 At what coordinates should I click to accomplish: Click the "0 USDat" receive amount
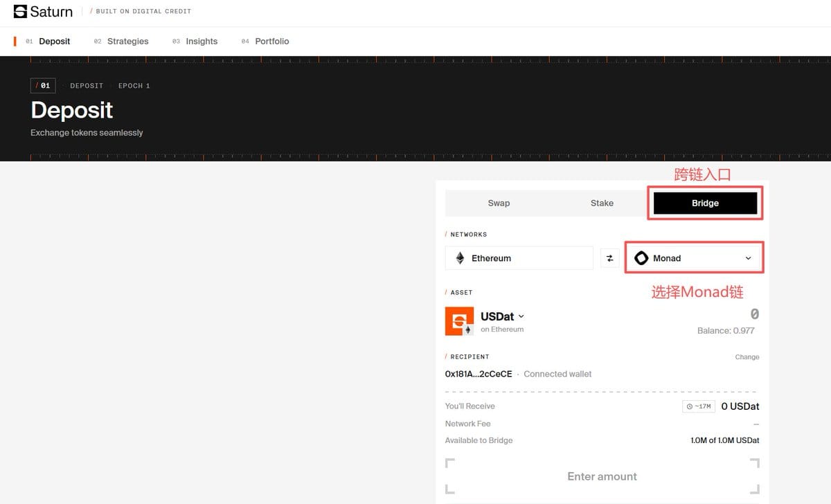click(x=740, y=406)
